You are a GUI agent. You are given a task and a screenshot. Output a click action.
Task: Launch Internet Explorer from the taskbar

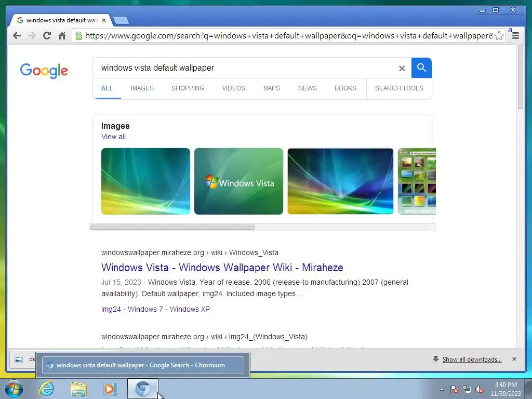pyautogui.click(x=46, y=389)
